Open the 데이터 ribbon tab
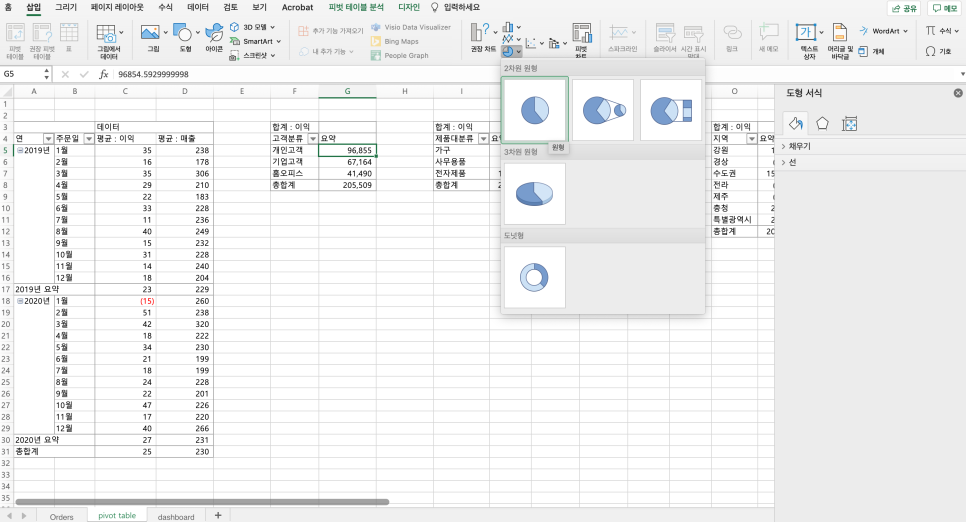The width and height of the screenshot is (966, 522). tap(198, 7)
